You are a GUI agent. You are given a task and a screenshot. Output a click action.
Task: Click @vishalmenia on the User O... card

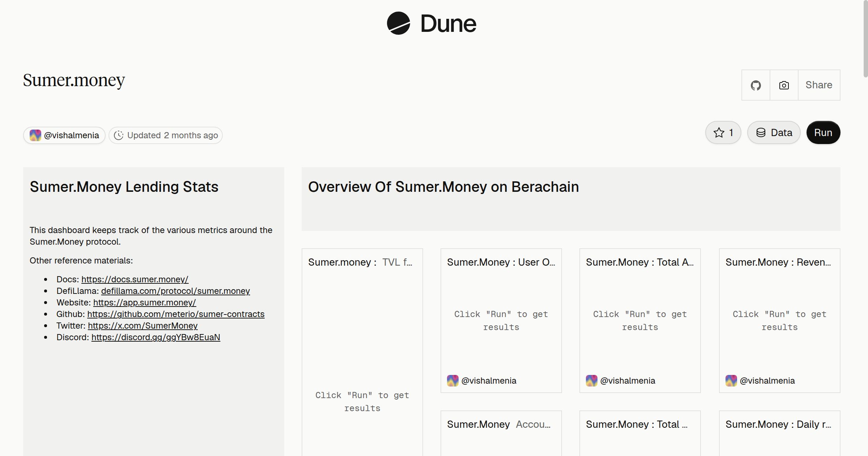tap(489, 381)
